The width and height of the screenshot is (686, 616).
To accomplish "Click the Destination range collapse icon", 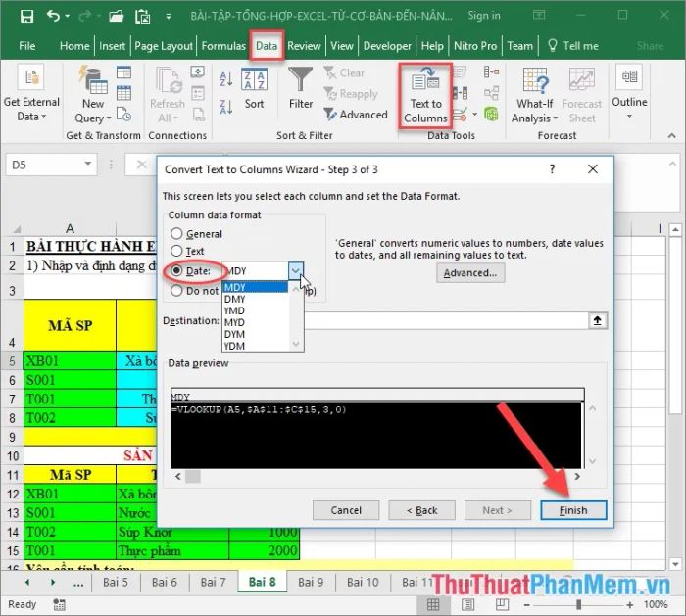I will coord(598,321).
